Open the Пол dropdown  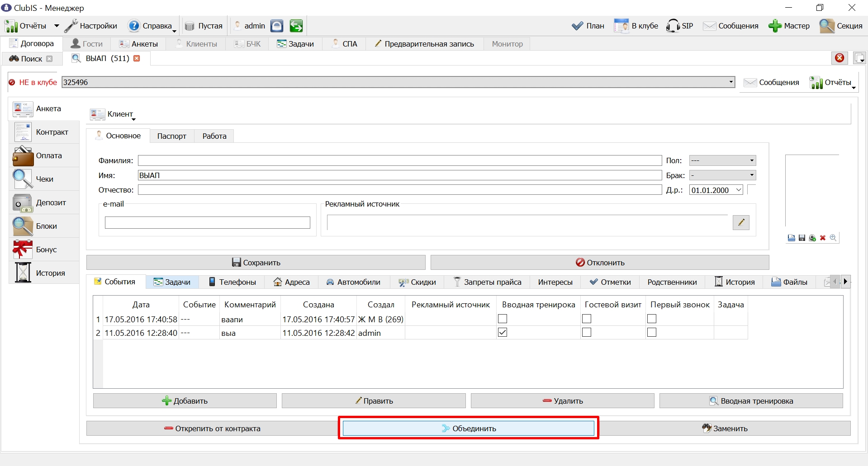click(x=722, y=160)
